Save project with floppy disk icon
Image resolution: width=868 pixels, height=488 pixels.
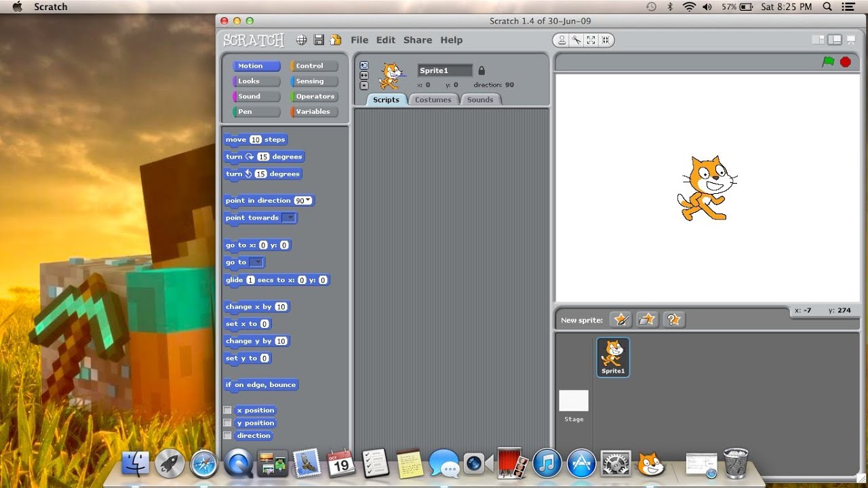pyautogui.click(x=319, y=40)
